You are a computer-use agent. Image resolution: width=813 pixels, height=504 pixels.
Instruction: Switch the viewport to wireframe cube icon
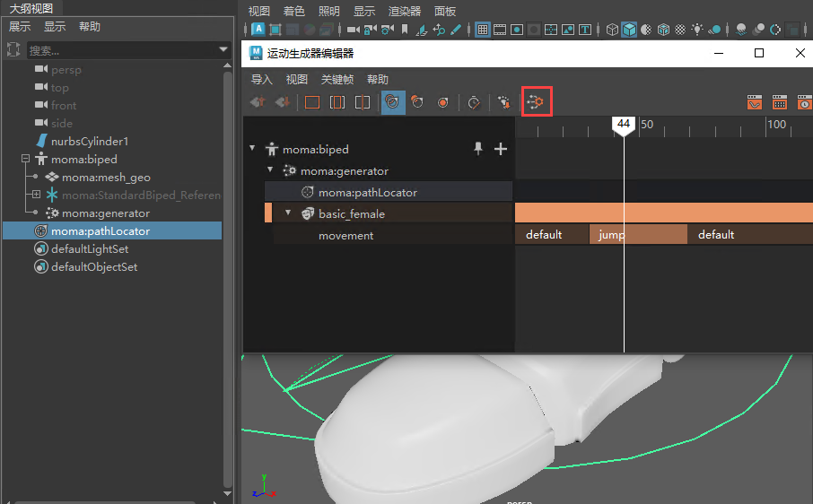tap(612, 30)
